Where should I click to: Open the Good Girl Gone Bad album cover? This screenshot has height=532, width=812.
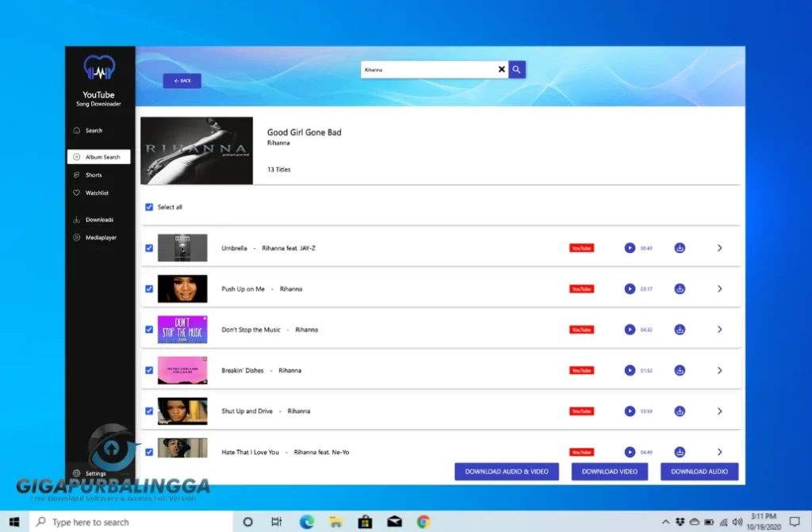tap(196, 150)
